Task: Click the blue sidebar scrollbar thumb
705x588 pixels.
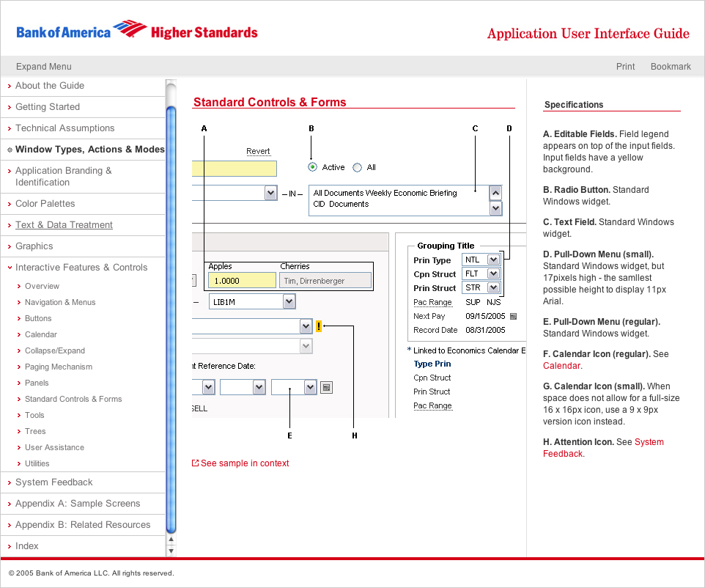Action: pyautogui.click(x=171, y=320)
